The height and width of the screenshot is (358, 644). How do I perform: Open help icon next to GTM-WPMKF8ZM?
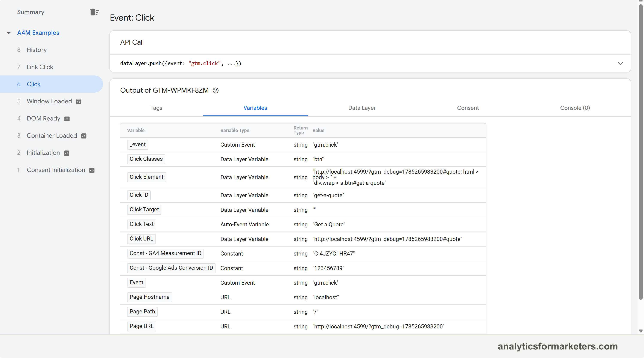pos(216,91)
